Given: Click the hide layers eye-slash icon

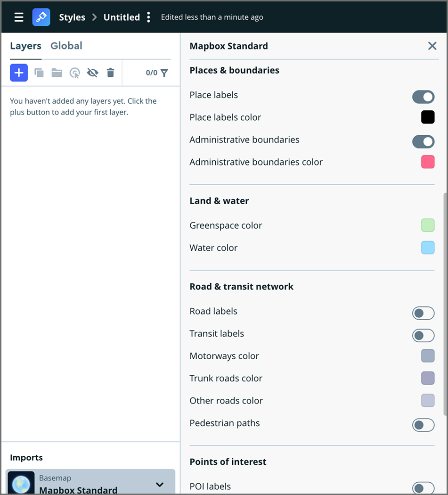Looking at the screenshot, I should pyautogui.click(x=93, y=73).
